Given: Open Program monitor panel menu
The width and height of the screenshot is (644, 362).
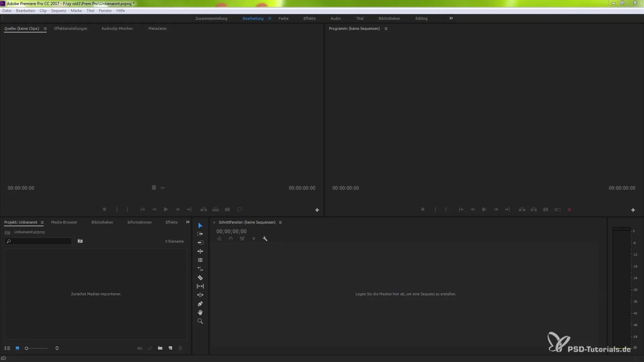Looking at the screenshot, I should pos(386,28).
